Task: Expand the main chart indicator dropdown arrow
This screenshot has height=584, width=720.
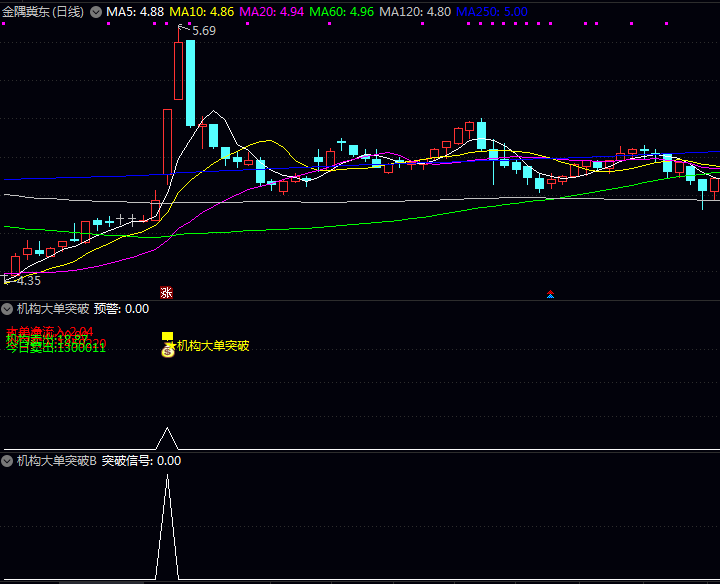Action: point(96,12)
